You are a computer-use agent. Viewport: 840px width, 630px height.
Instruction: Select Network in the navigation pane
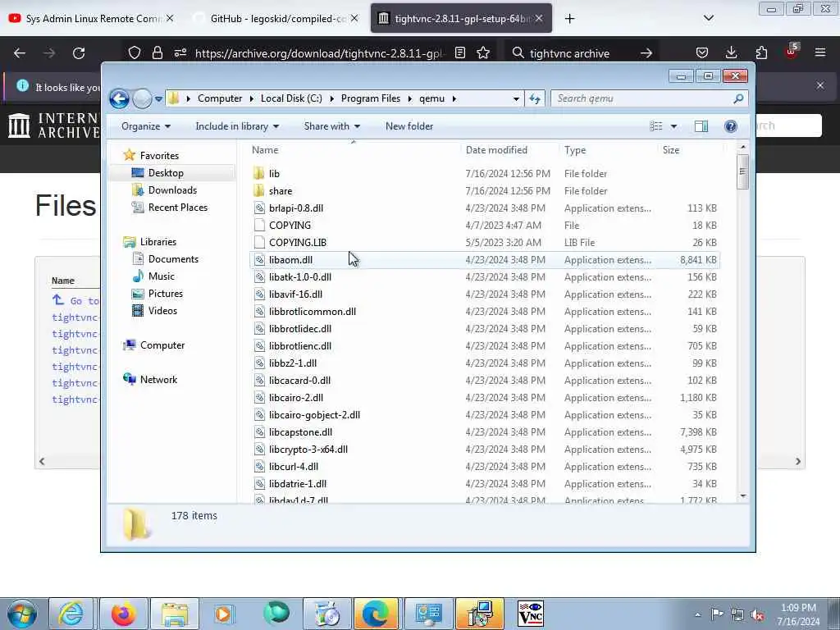coord(158,380)
